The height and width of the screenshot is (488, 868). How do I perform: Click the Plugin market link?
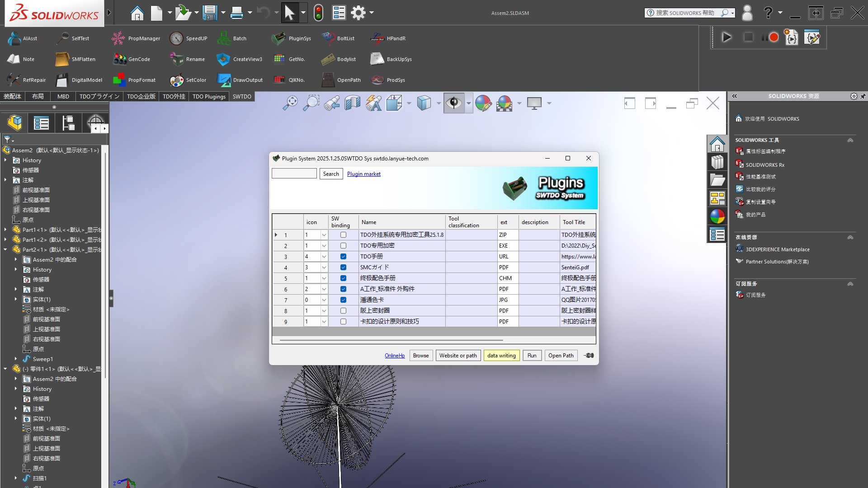[x=363, y=174]
